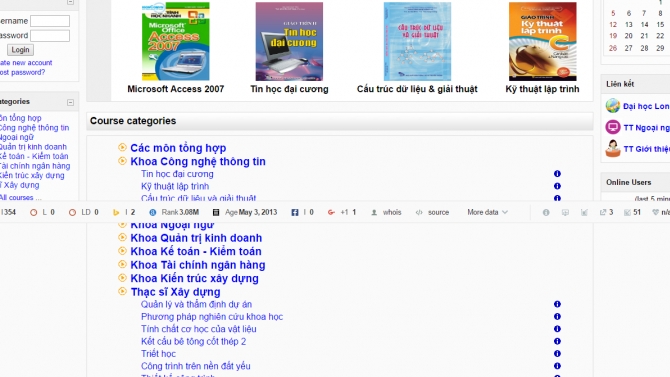Viewport: 670px width, 377px height.
Task: Collapse Thạc sĩ Xây dựng bullet icon
Action: [x=122, y=292]
